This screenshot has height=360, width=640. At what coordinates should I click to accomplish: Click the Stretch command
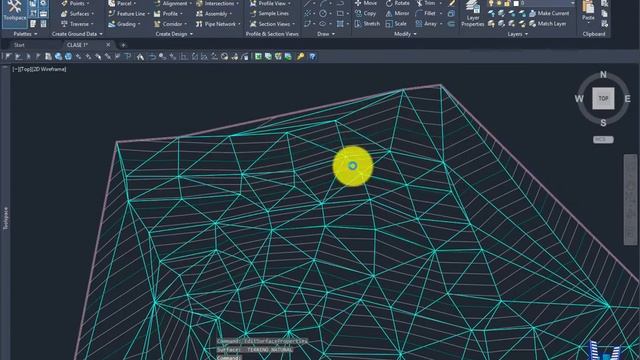coord(367,24)
